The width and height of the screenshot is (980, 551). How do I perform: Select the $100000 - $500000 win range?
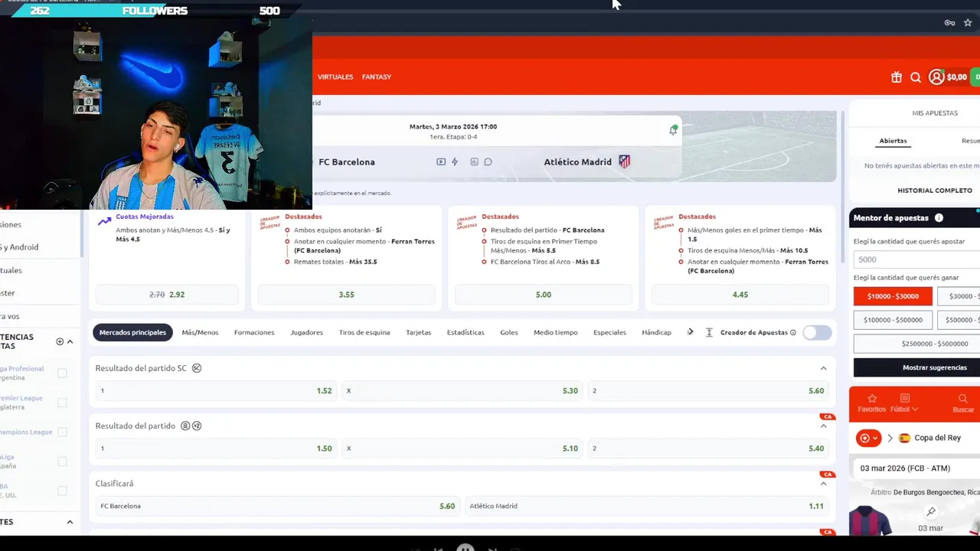pos(893,320)
